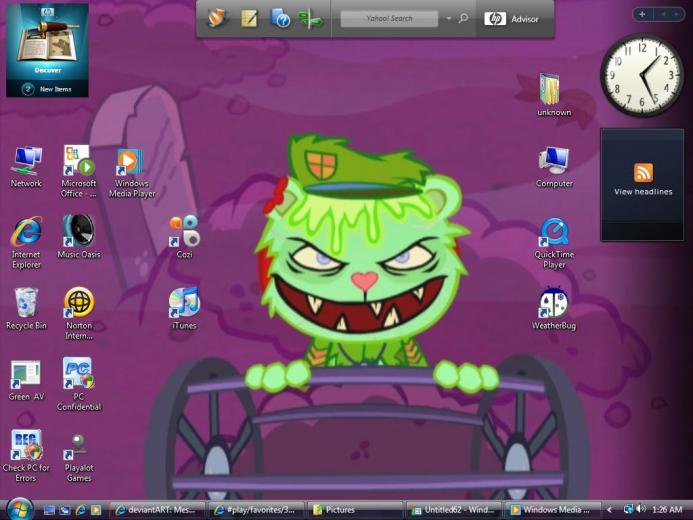Screen dimensions: 693x520
Task: Click the volume speaker tray icon
Action: pos(641,509)
